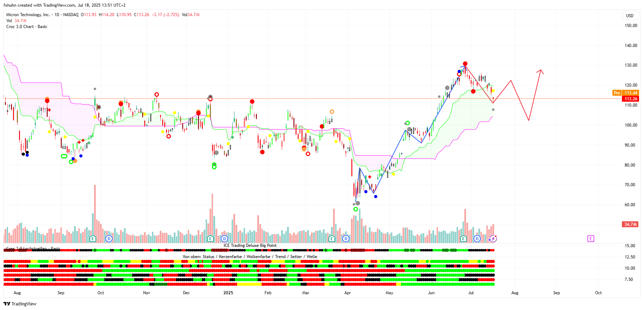Image resolution: width=644 pixels, height=310 pixels.
Task: Click the dividend D marker at start of 2025
Action: (x=225, y=239)
